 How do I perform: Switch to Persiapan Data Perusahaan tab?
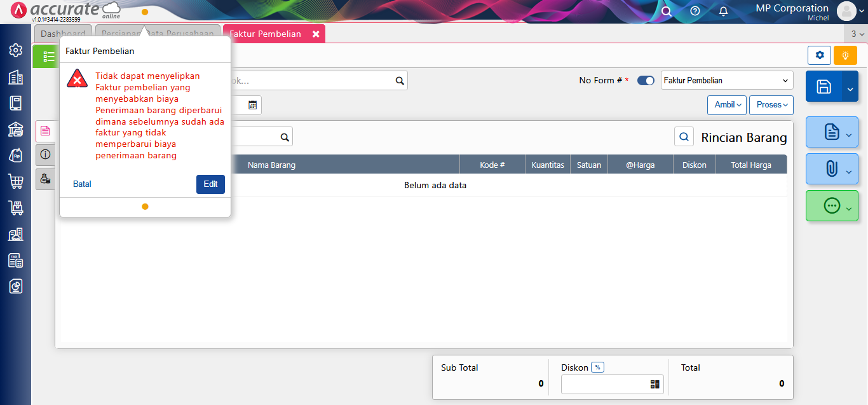[x=158, y=34]
